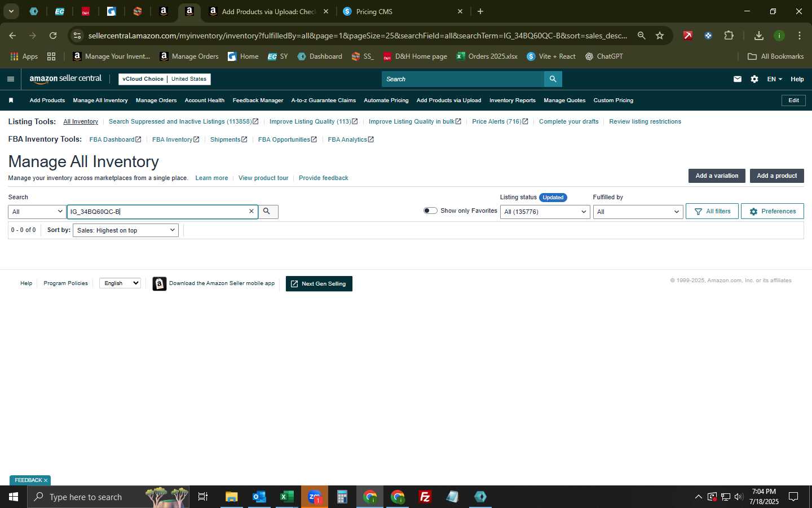Click browser reload button
The height and width of the screenshot is (508, 812).
53,36
